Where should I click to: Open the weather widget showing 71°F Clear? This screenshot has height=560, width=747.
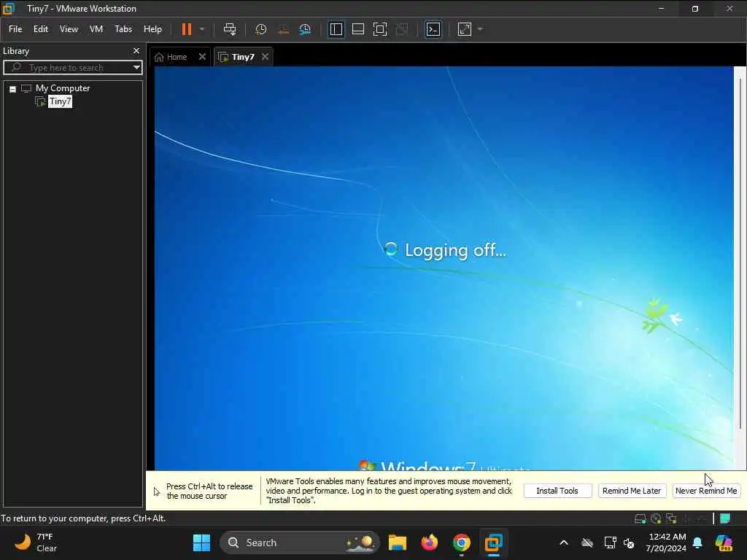point(36,542)
